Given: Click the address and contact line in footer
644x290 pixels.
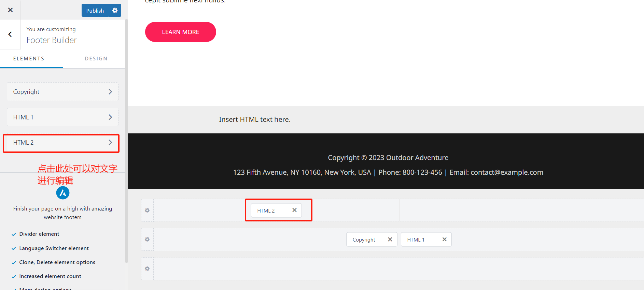Looking at the screenshot, I should tap(388, 172).
